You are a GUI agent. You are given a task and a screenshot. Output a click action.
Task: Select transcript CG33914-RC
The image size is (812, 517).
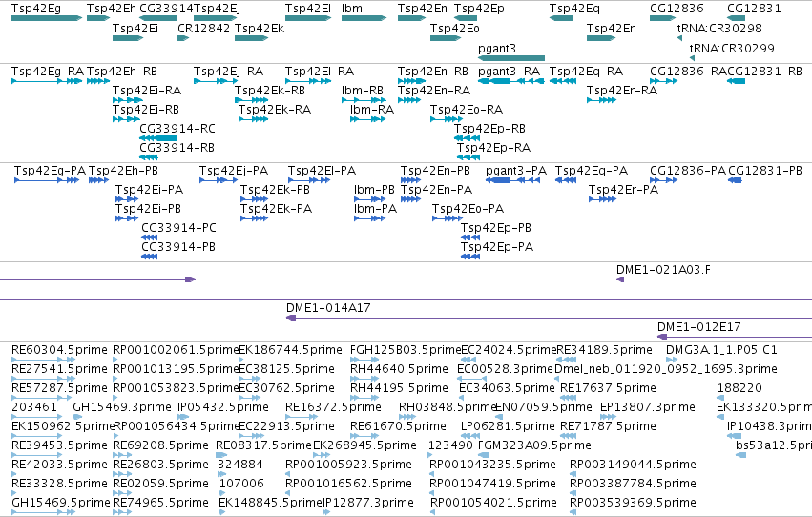click(x=177, y=129)
